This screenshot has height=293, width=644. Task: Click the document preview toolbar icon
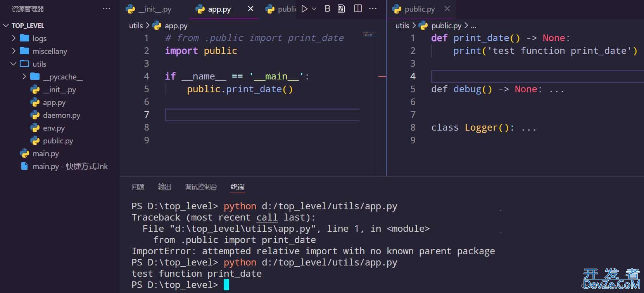pos(341,9)
